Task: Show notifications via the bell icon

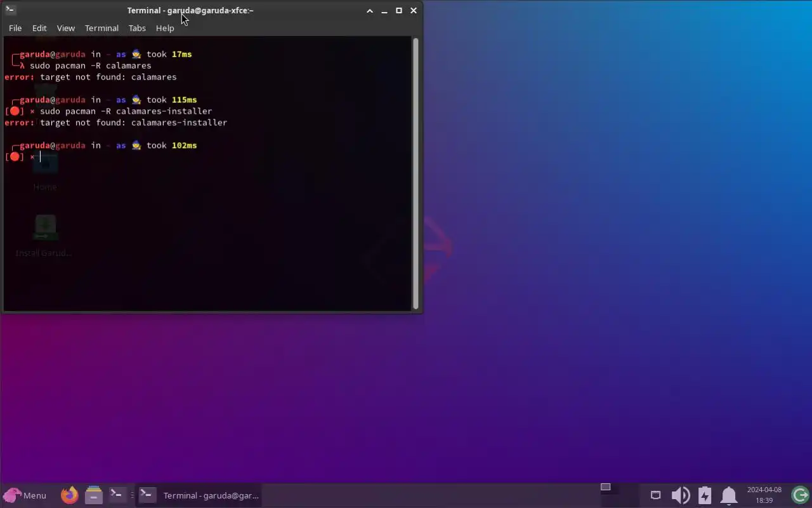Action: click(729, 495)
